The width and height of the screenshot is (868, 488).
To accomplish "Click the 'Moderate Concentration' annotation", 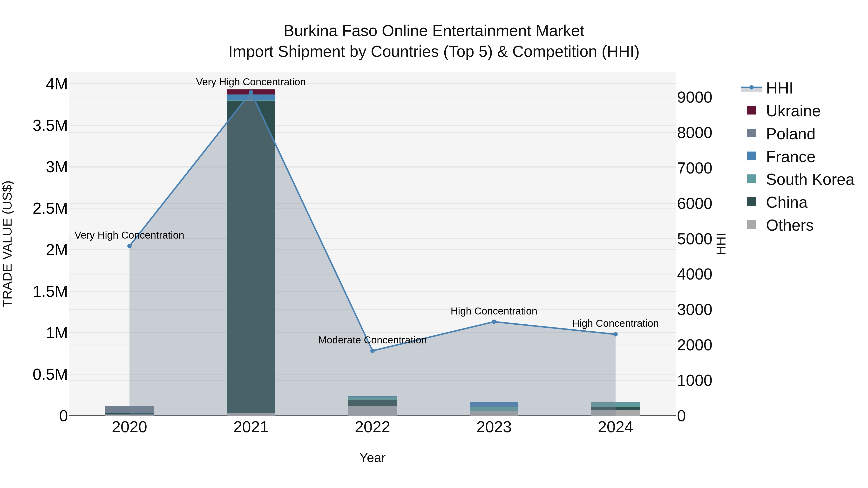I will 372,340.
